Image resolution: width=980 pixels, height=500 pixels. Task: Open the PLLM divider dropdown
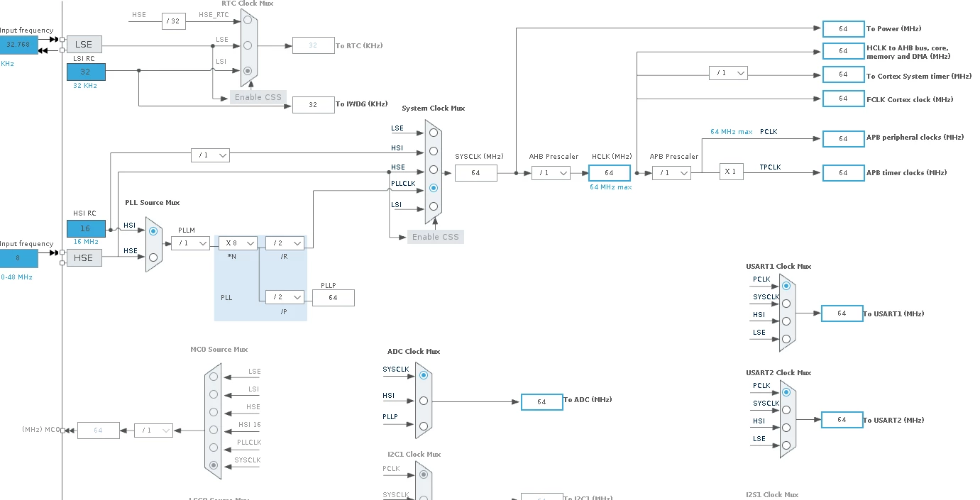190,243
